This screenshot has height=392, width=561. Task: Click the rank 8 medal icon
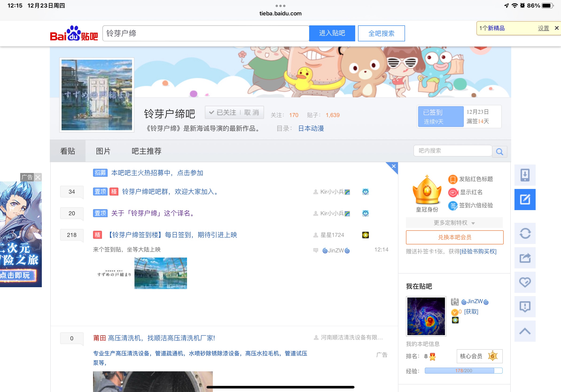coord(432,357)
